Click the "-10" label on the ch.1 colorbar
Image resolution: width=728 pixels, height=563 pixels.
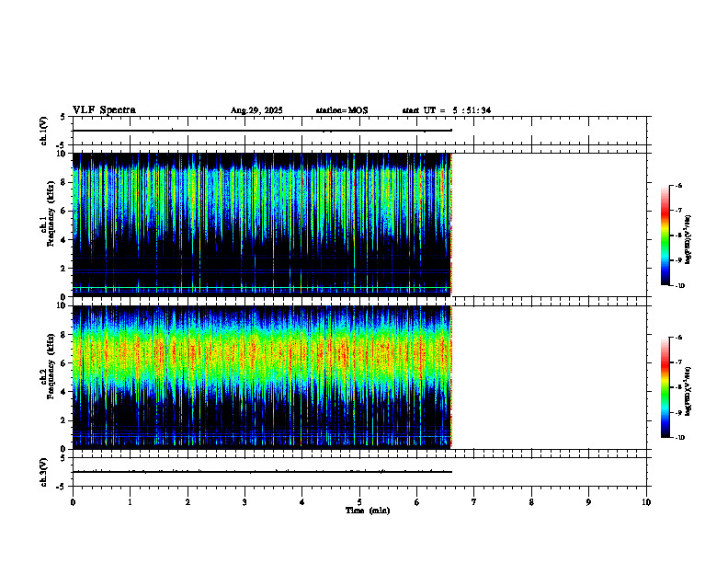pyautogui.click(x=680, y=286)
